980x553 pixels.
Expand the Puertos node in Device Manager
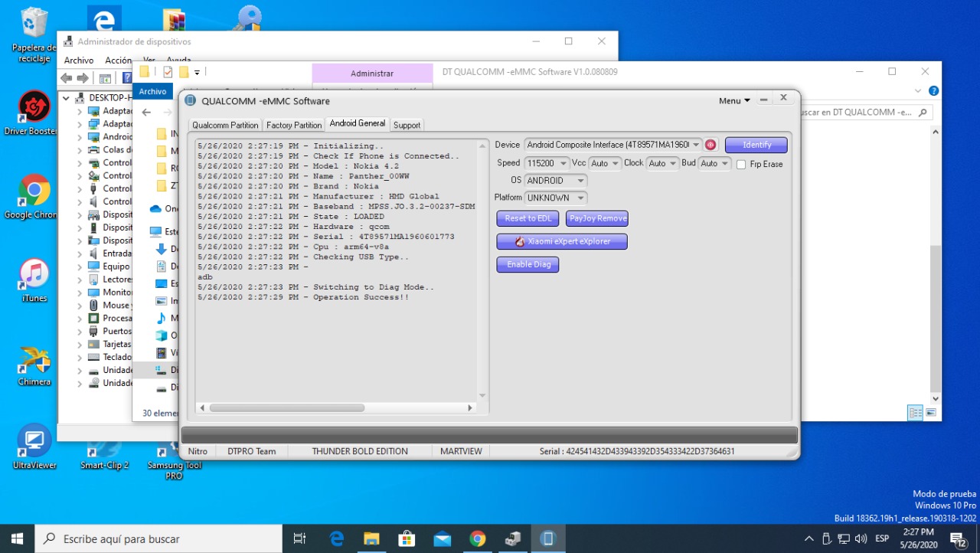tap(80, 332)
